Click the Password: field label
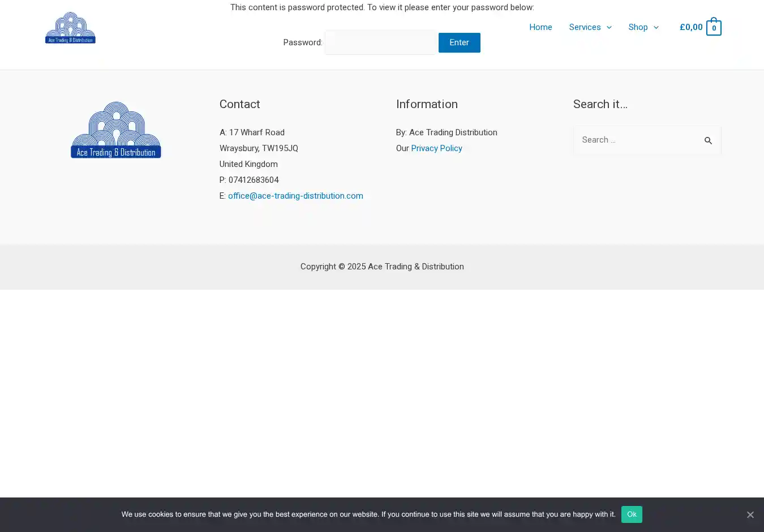Viewport: 764px width, 532px height. tap(303, 42)
